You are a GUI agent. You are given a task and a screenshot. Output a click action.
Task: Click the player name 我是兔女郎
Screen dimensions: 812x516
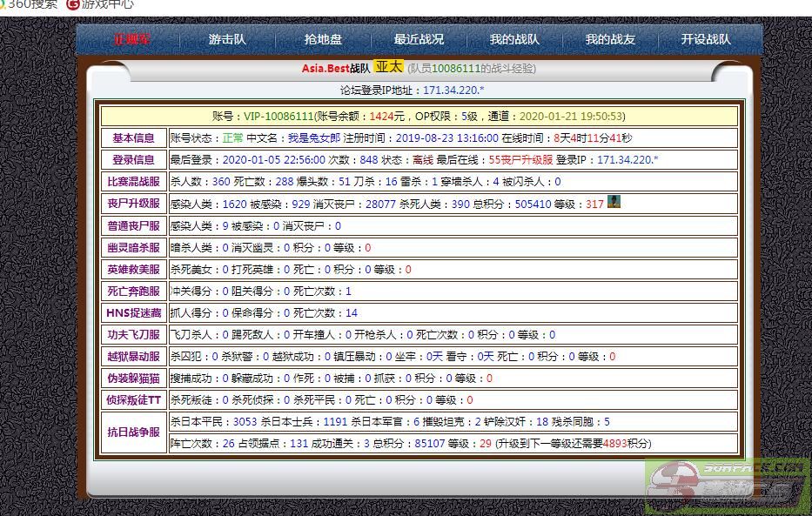pyautogui.click(x=310, y=138)
